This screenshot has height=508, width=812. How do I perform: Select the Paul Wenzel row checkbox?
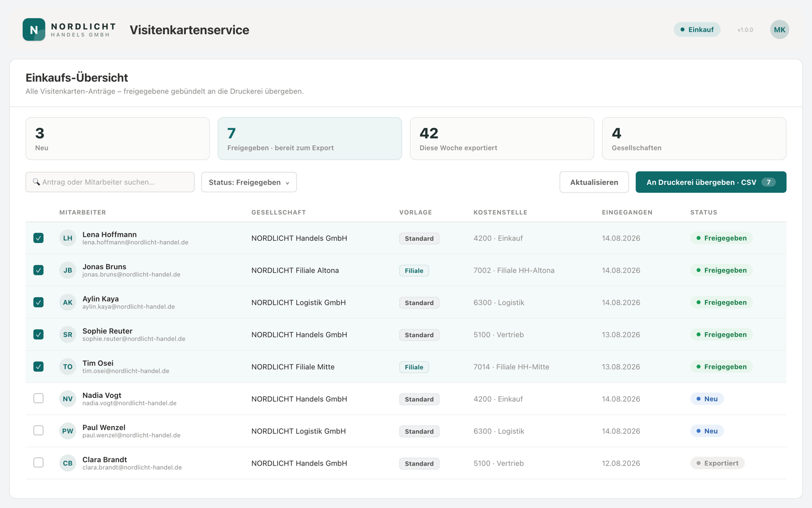point(39,430)
